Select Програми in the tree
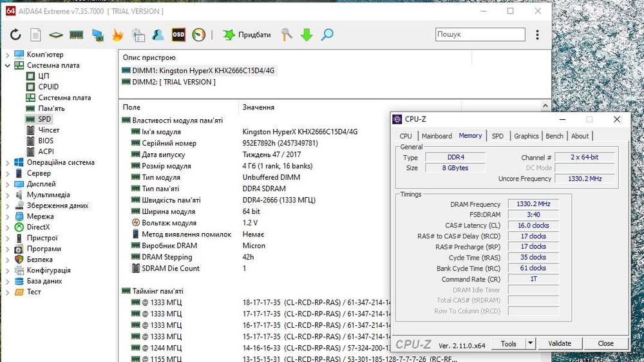 44,249
